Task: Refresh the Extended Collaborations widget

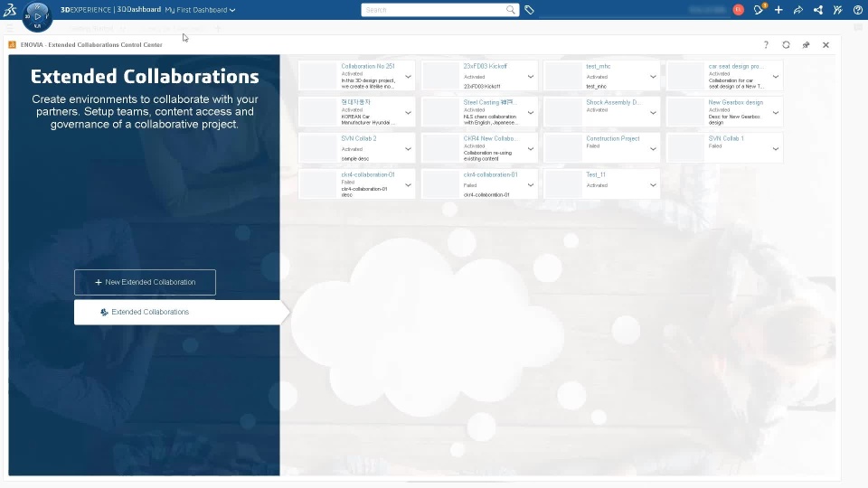Action: (786, 45)
